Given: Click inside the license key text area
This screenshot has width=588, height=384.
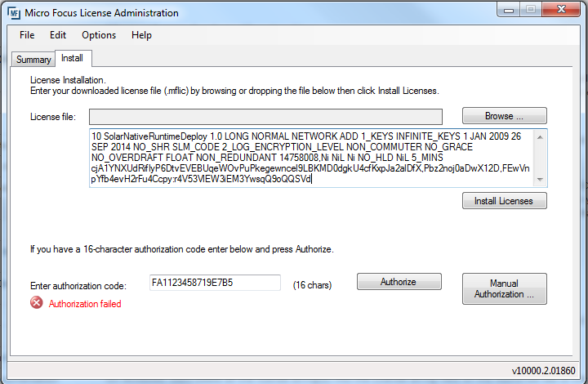Looking at the screenshot, I should 310,158.
